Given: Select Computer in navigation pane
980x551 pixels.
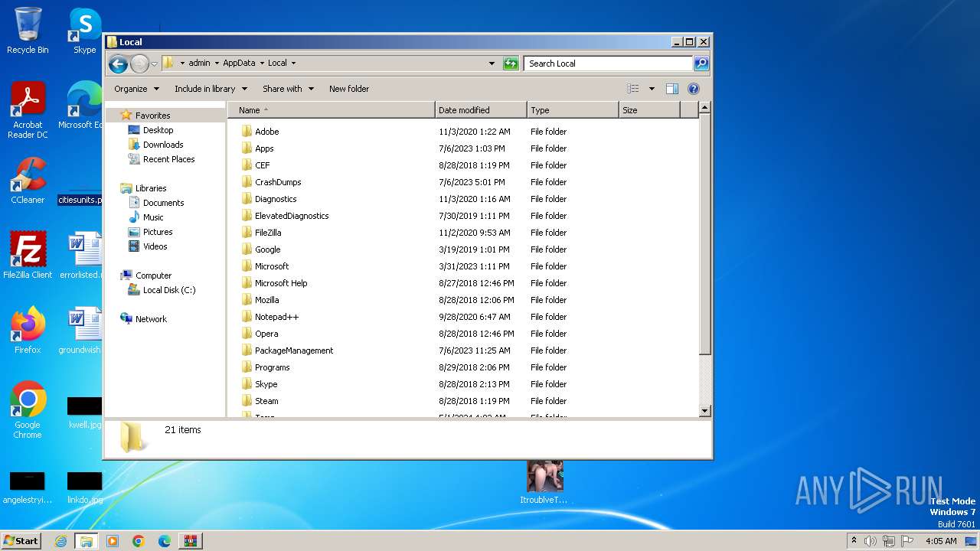Looking at the screenshot, I should [153, 275].
